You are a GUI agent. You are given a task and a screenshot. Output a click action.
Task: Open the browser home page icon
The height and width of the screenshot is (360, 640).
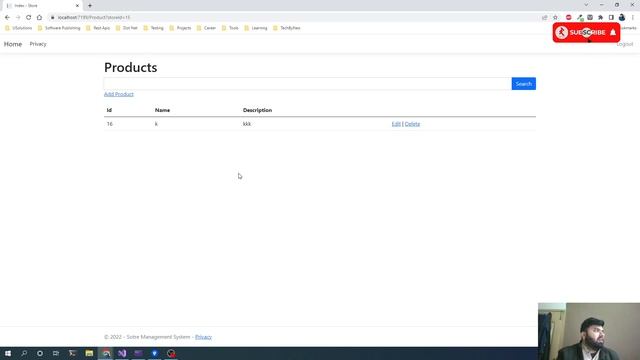click(x=39, y=18)
